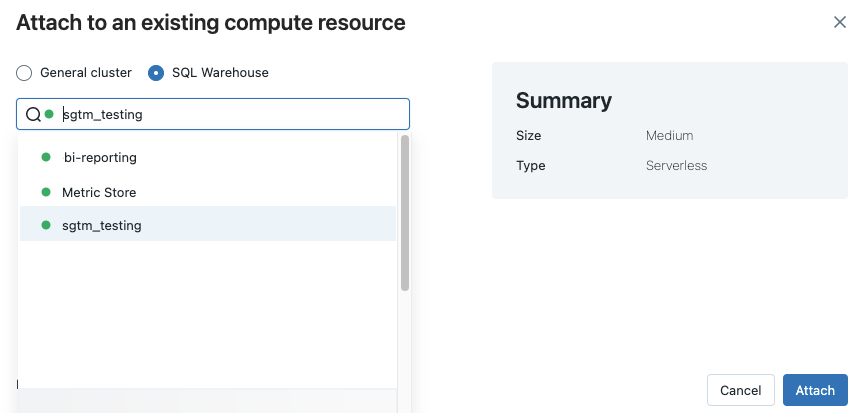The width and height of the screenshot is (860, 413).
Task: Click the Size label in Summary
Action: point(528,136)
